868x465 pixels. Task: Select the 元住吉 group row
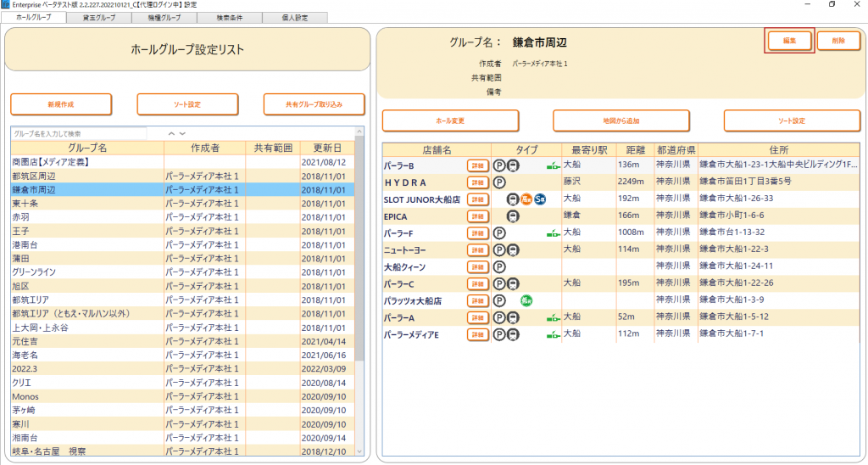[183, 341]
